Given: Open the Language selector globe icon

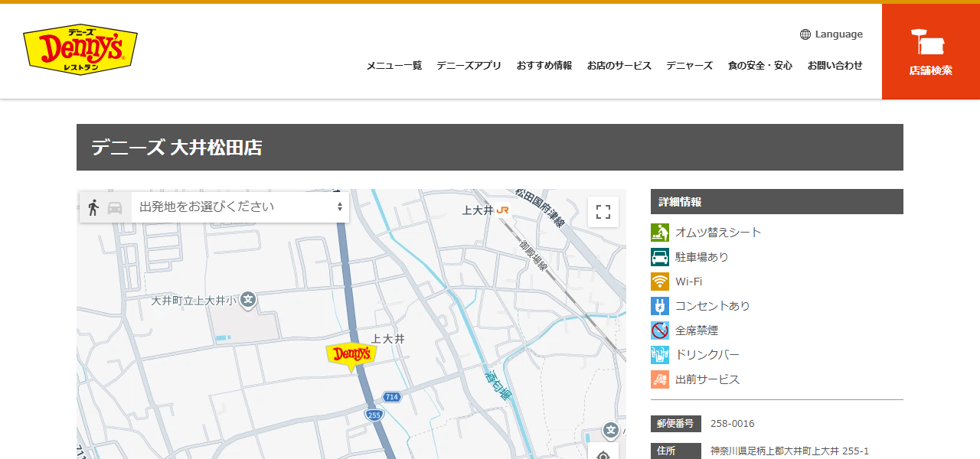Looking at the screenshot, I should [x=805, y=34].
